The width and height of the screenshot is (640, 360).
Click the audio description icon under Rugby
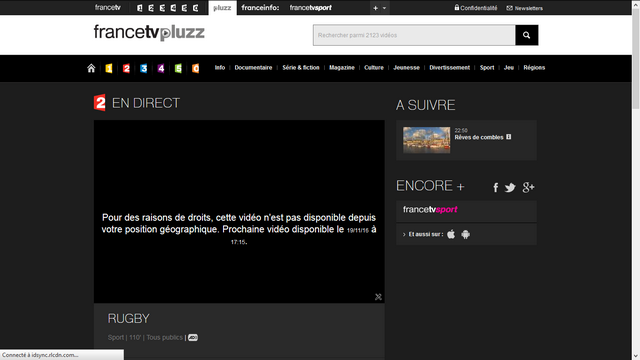193,338
